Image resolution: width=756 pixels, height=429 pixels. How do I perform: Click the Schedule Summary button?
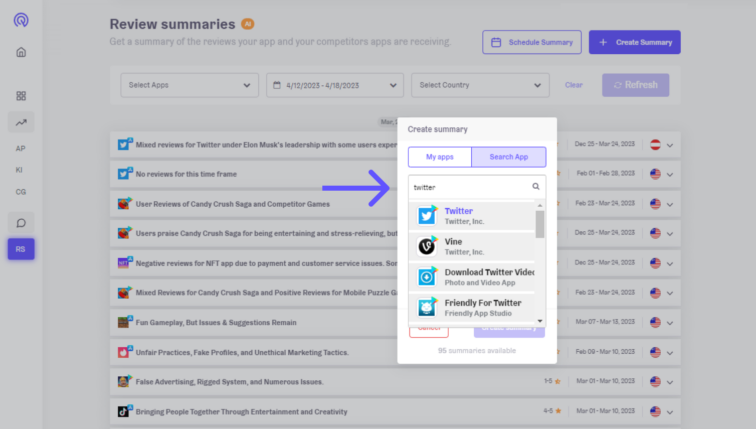tap(532, 42)
